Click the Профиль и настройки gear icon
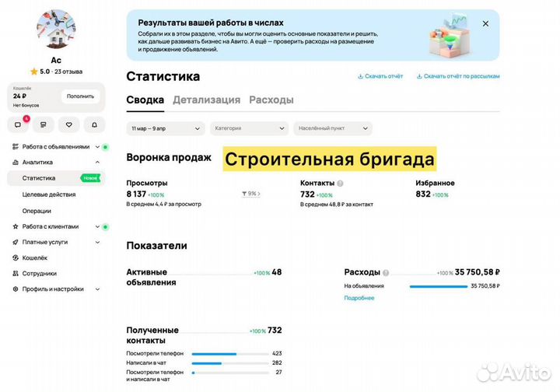This screenshot has width=560, height=392. 16,289
